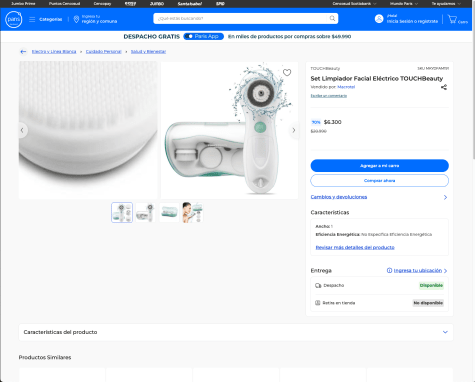The height and width of the screenshot is (382, 475).
Task: Click Categorías label
Action: point(51,19)
